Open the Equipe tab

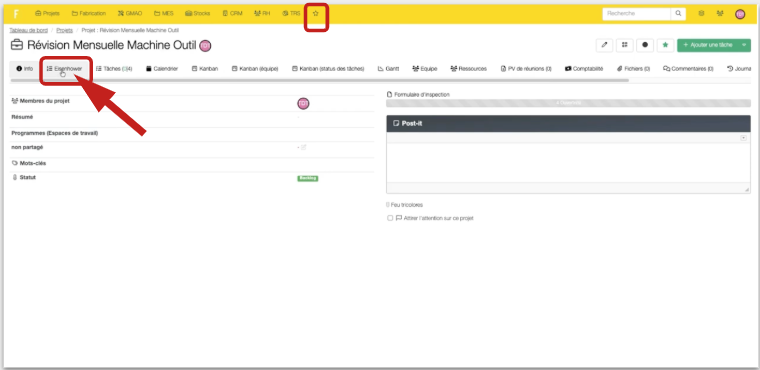[425, 69]
